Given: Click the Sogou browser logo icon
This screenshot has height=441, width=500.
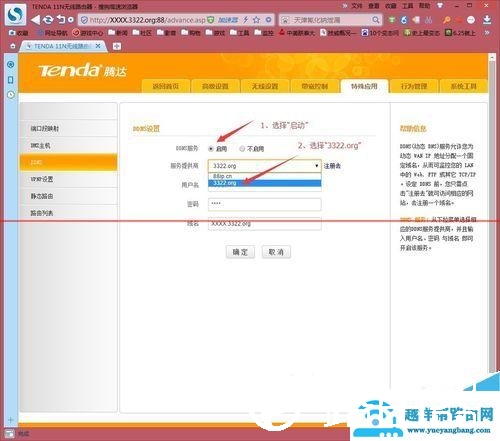Looking at the screenshot, I should pos(16,14).
